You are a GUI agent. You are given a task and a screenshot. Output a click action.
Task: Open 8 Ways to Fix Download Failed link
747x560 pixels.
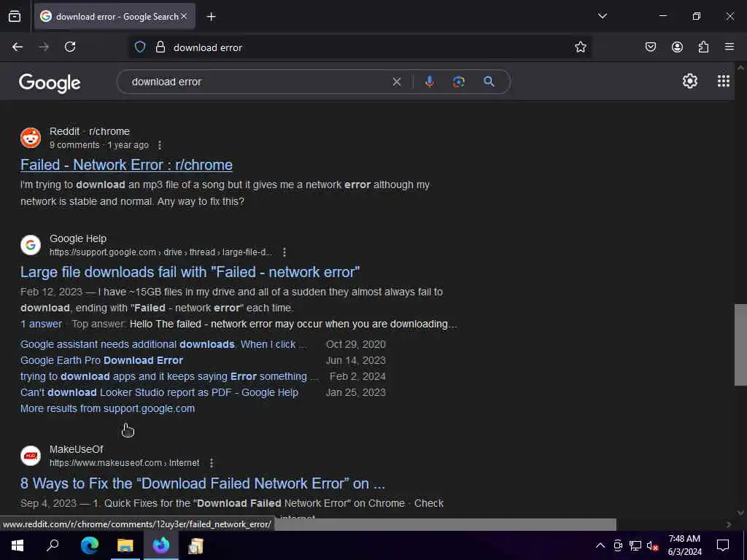203,483
